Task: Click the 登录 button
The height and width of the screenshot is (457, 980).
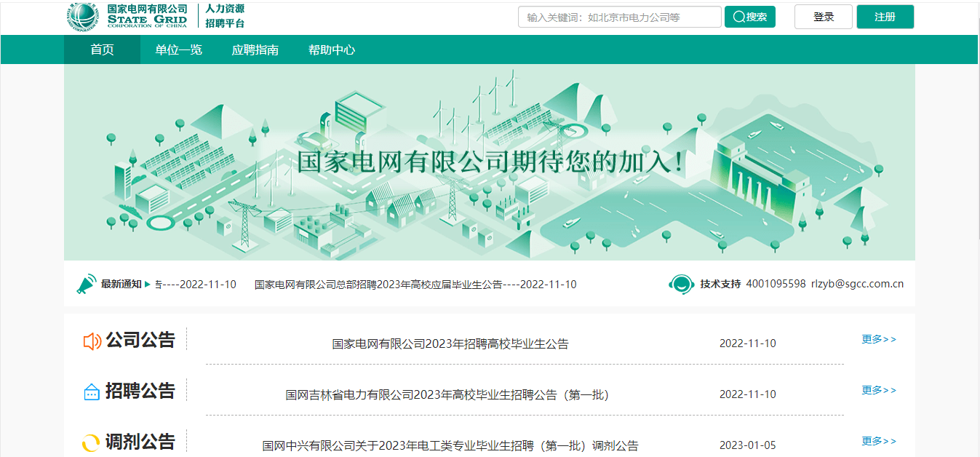Action: pos(823,17)
